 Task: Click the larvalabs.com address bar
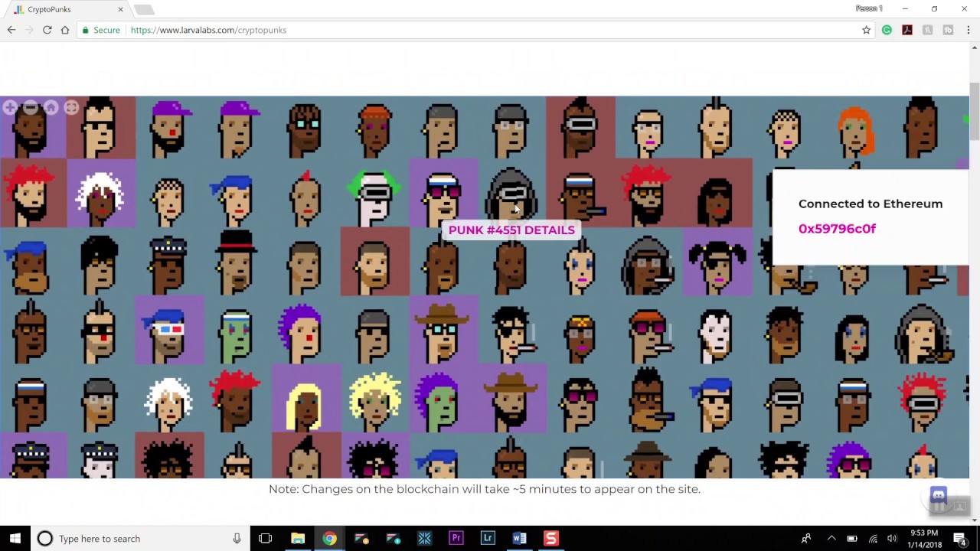pyautogui.click(x=490, y=30)
